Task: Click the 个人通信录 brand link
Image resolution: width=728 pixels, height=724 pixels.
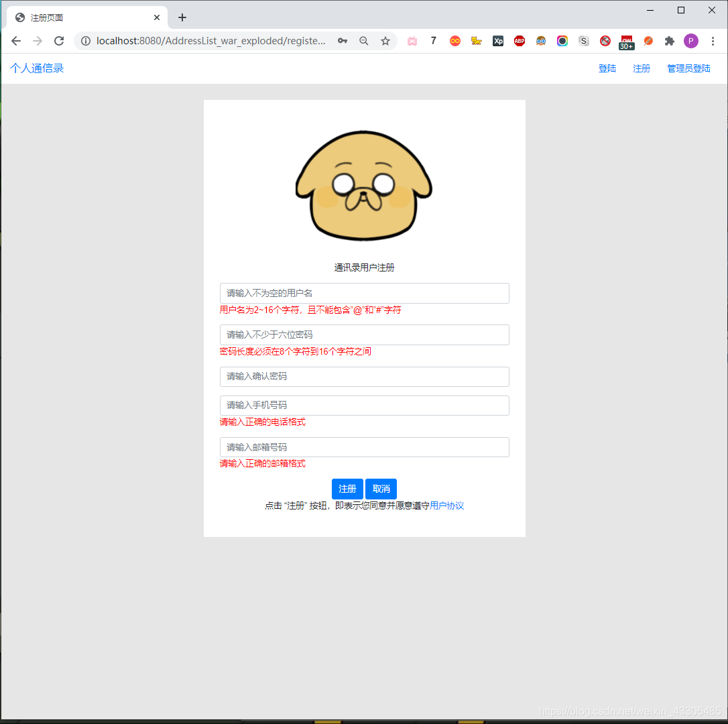Action: 37,68
